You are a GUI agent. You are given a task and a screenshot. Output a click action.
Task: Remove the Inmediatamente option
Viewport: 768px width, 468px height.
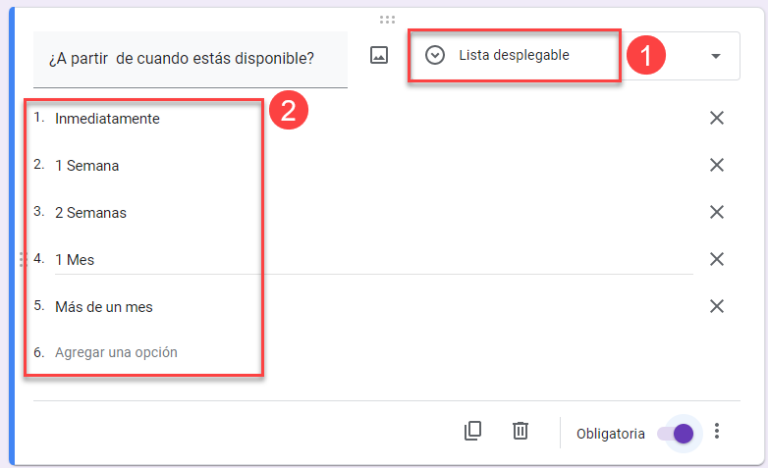[x=717, y=118]
